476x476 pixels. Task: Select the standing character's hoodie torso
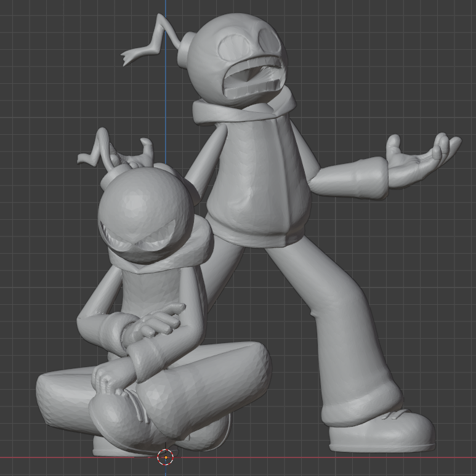[258, 182]
